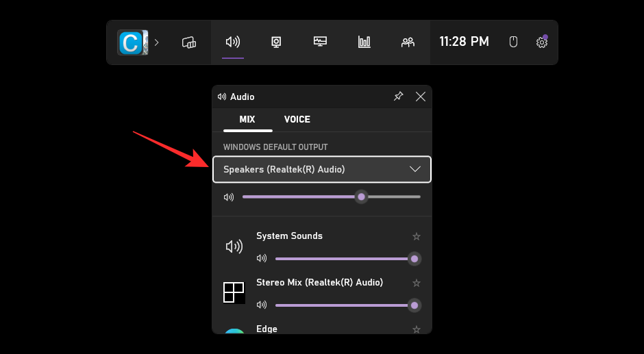Open the Resources widget
The height and width of the screenshot is (354, 644).
click(x=364, y=42)
